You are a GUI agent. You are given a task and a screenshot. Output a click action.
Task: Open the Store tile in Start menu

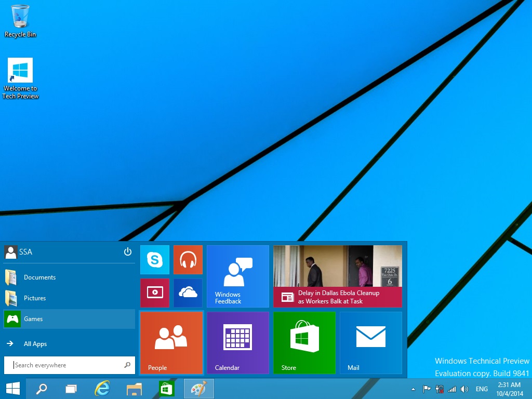304,343
